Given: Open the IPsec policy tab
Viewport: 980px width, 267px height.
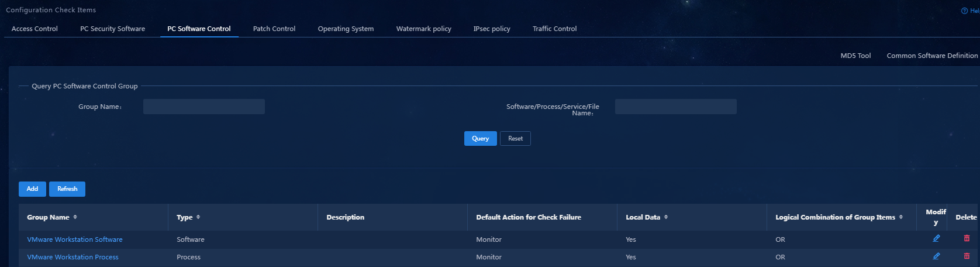Looking at the screenshot, I should click(492, 29).
